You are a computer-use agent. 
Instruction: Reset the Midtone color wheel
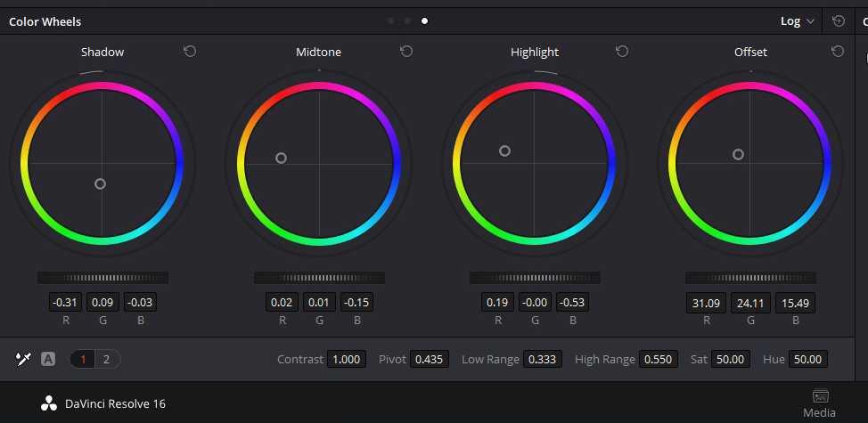point(406,52)
